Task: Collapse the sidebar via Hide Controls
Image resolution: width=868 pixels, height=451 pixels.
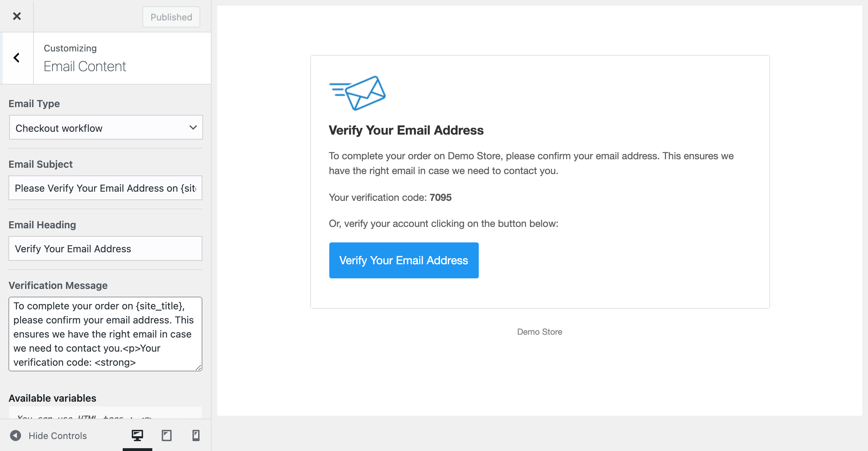Action: (x=57, y=436)
